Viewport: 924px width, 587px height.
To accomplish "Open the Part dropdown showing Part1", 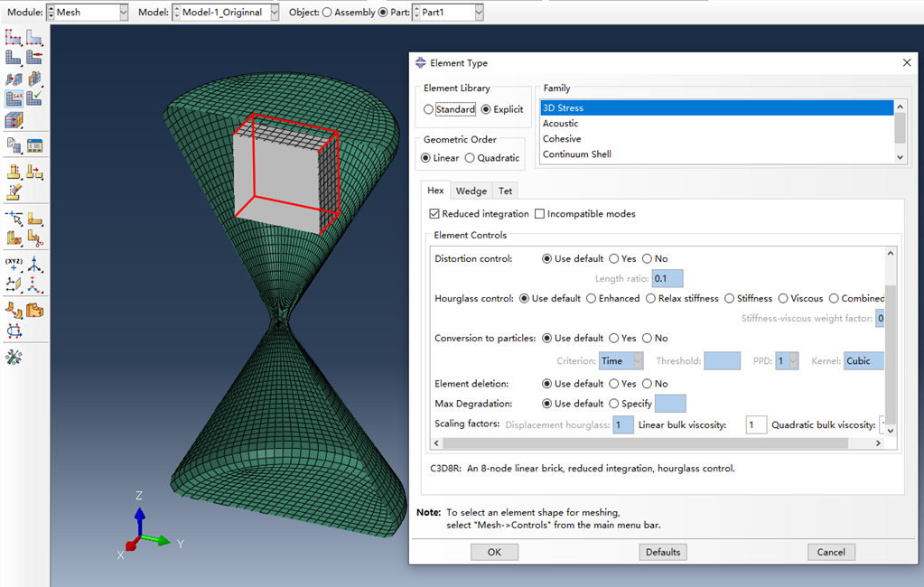I will point(447,13).
